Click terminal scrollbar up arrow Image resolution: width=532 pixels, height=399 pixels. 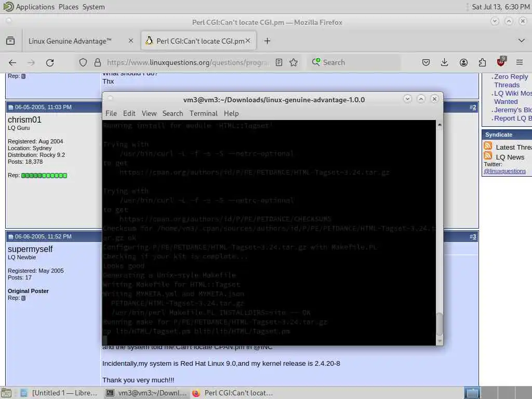pos(440,125)
